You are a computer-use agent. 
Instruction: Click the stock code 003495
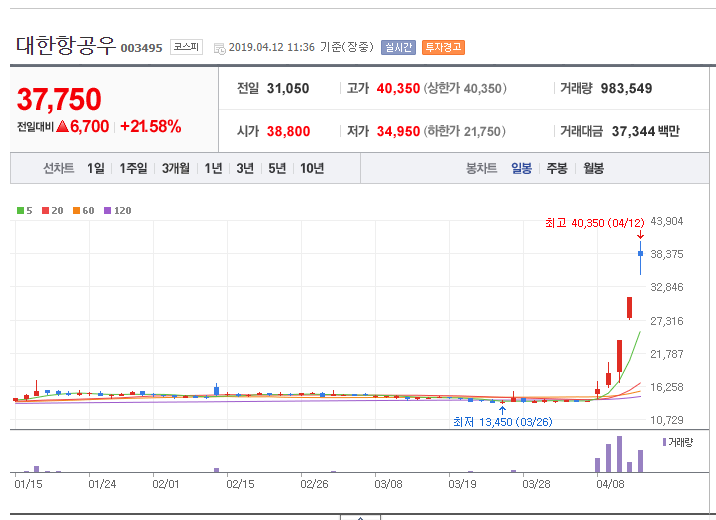pos(142,48)
